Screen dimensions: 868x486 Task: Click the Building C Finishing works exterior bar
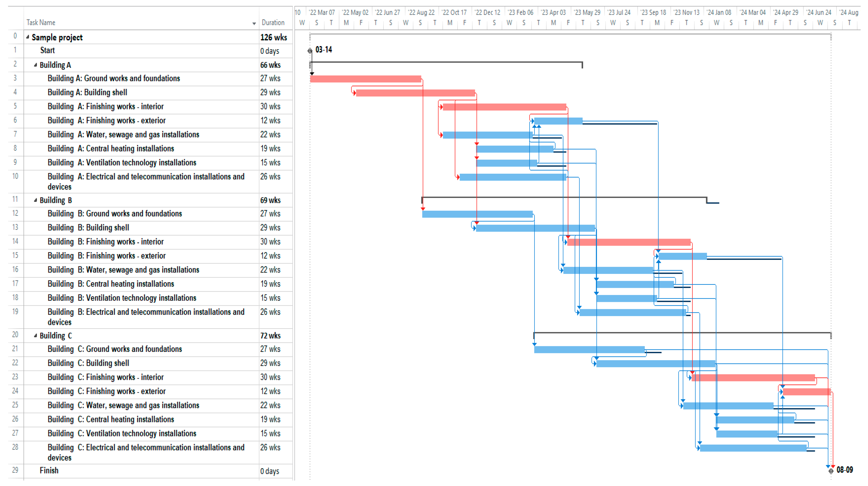(806, 392)
